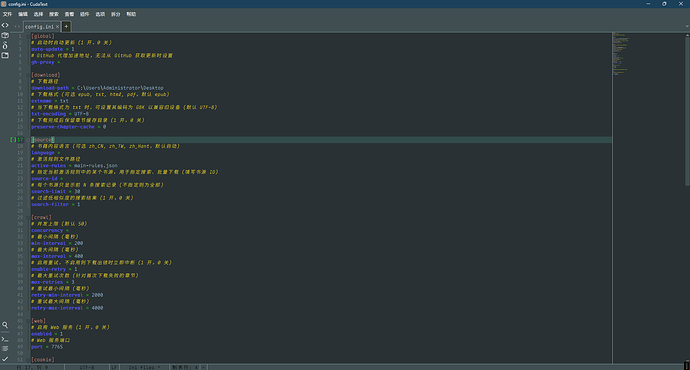
Task: Open the 拆分 menu
Action: 115,14
